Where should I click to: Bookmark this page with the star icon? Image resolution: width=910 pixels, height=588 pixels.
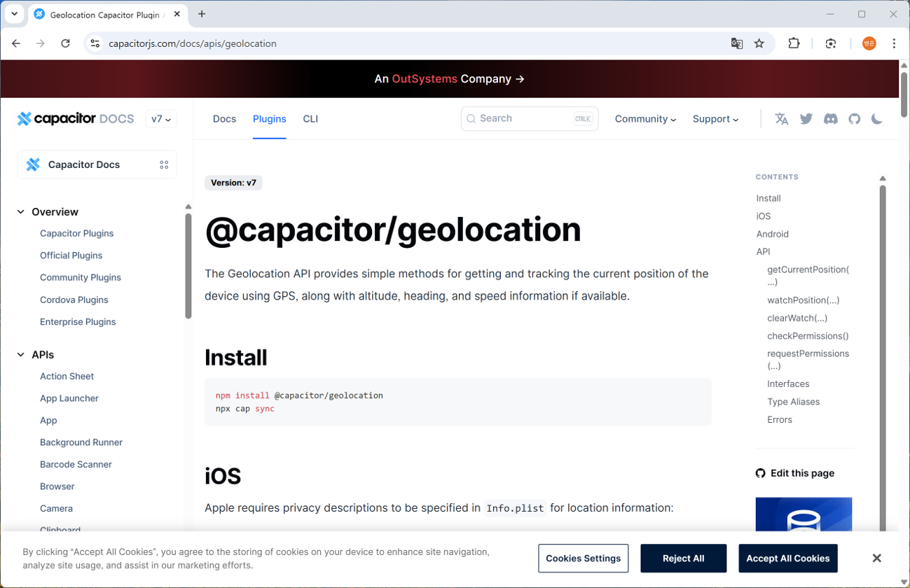point(759,43)
